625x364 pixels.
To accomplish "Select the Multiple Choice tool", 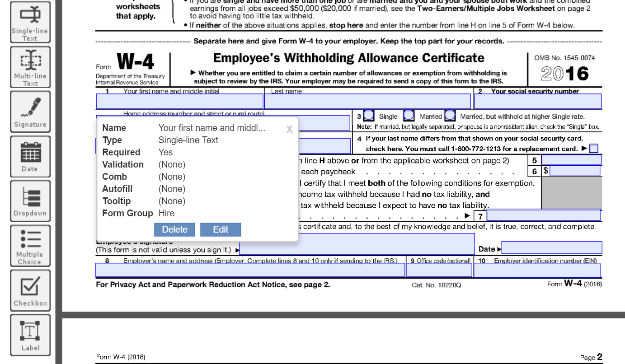I will (x=30, y=245).
